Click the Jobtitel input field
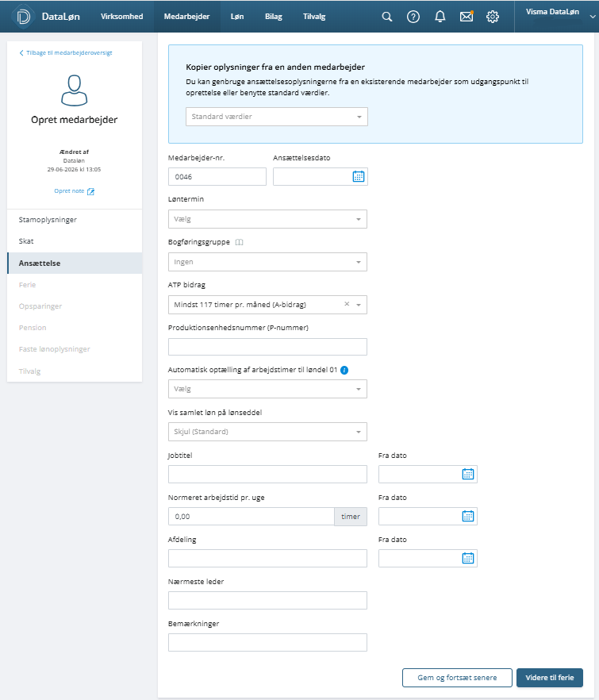This screenshot has width=599, height=700. click(x=268, y=474)
